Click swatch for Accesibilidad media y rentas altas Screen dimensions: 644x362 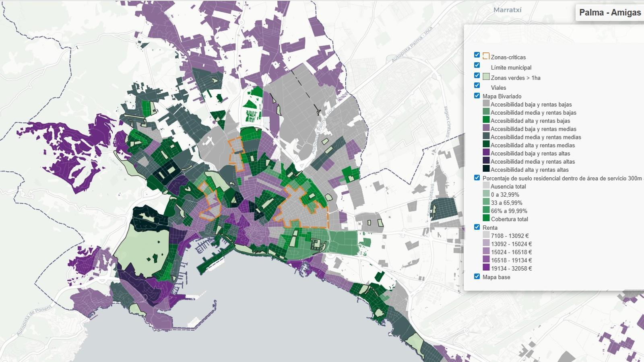[486, 161]
